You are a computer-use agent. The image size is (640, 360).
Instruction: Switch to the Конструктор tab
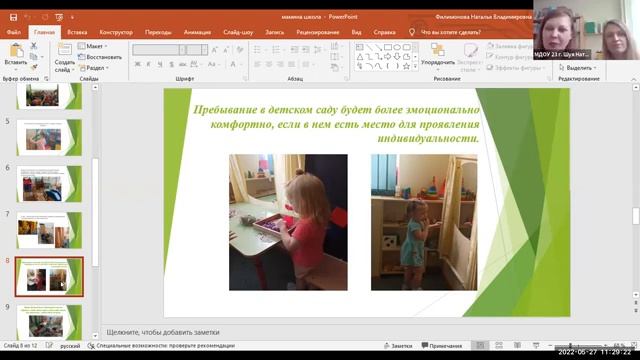[x=116, y=32]
